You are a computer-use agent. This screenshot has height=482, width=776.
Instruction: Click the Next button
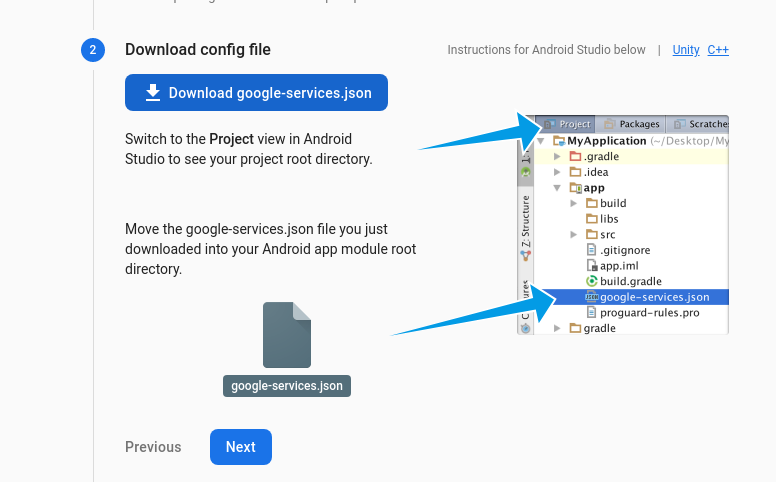(x=241, y=447)
